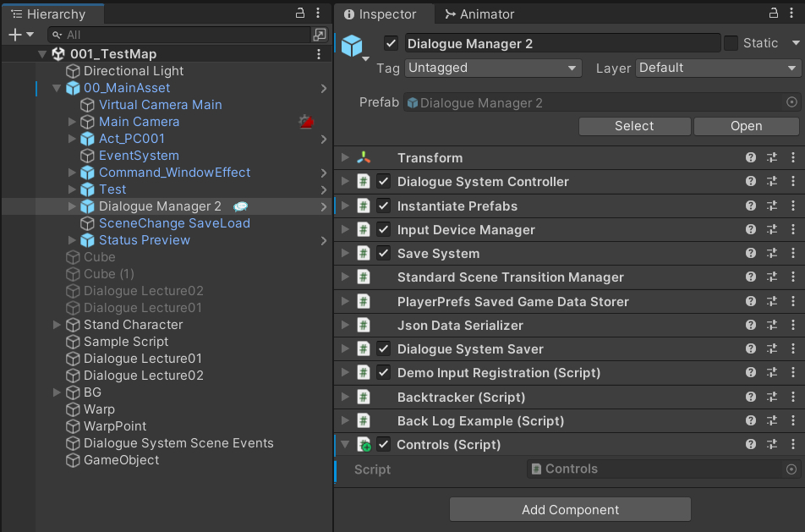Click the Hierarchy panel lock icon
This screenshot has height=532, width=805.
point(300,14)
